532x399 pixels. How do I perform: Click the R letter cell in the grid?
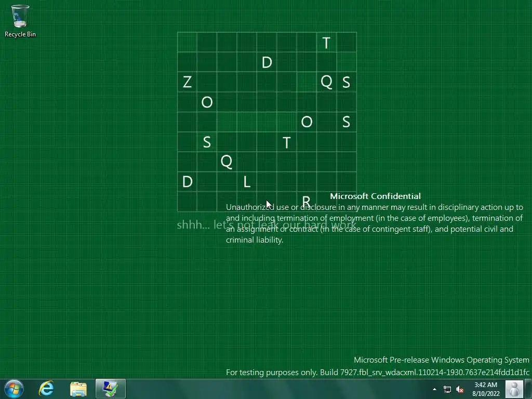click(307, 202)
